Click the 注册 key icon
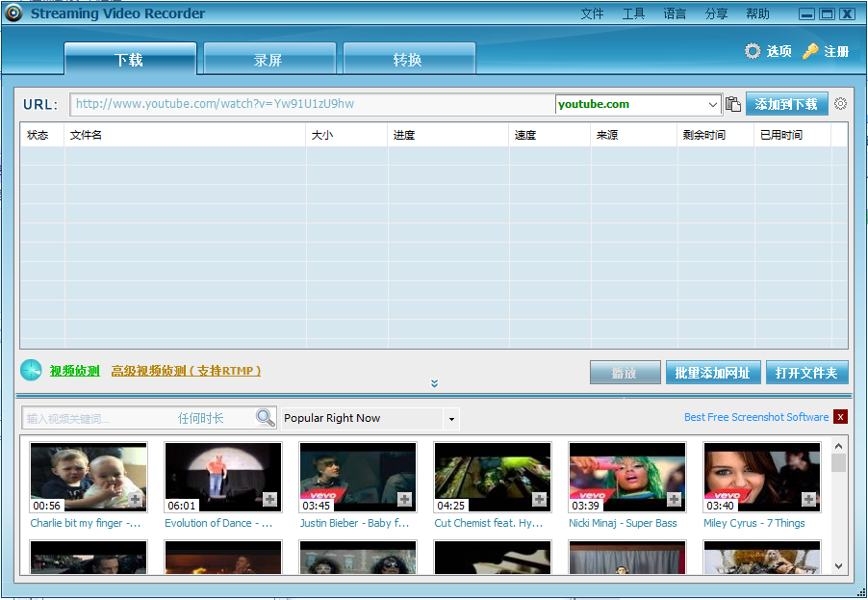The width and height of the screenshot is (868, 600). (x=810, y=51)
